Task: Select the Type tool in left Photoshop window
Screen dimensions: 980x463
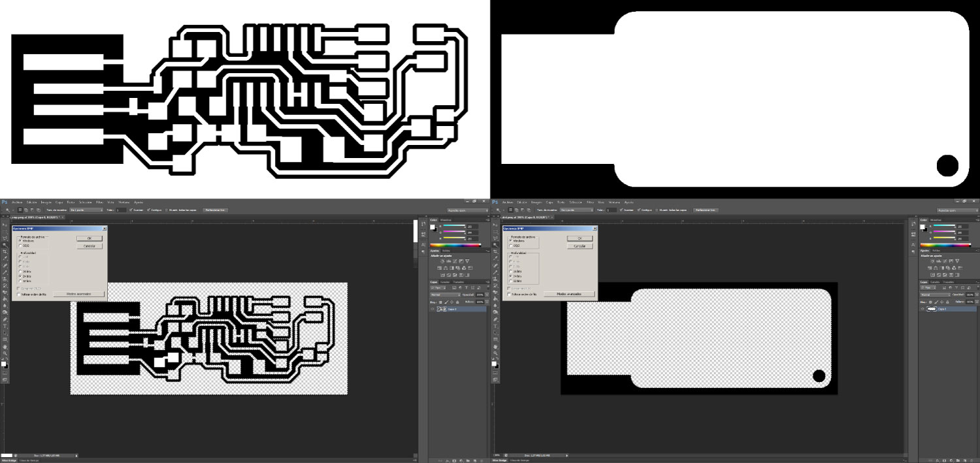Action: 5,326
